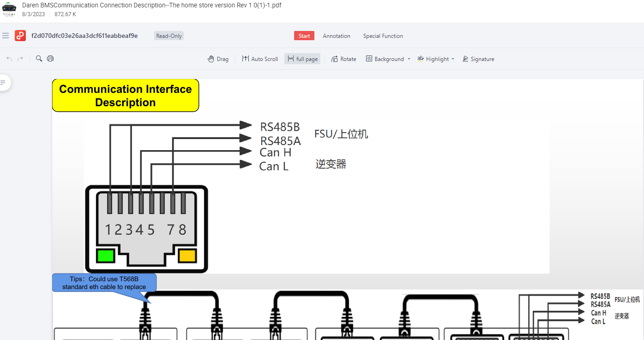Screen dimensions: 644x340
Task: Undo the last action
Action: tap(9, 59)
